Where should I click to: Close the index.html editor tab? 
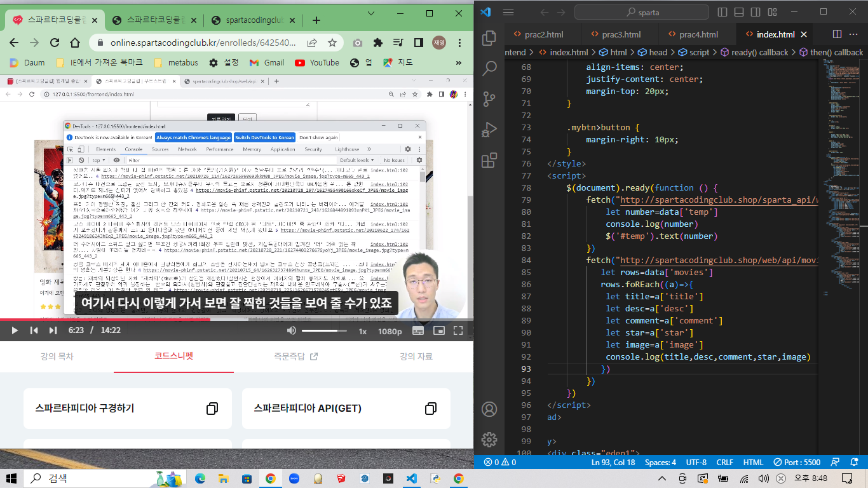804,34
